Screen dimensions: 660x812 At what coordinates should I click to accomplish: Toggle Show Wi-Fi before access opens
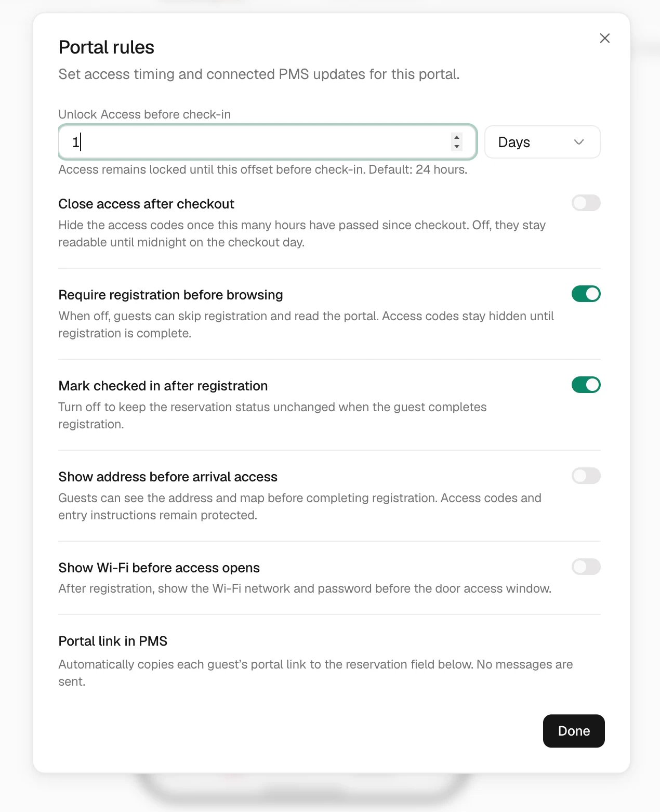pyautogui.click(x=586, y=567)
